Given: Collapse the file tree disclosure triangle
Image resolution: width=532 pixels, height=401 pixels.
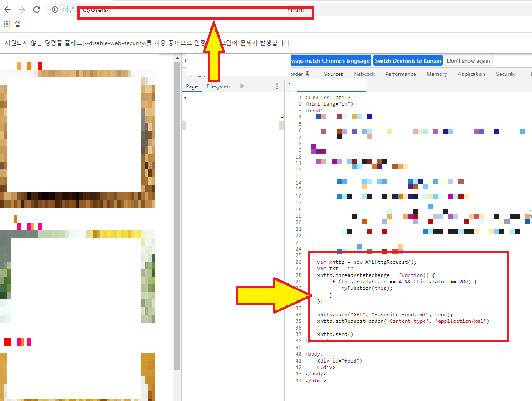Looking at the screenshot, I should coord(185,98).
